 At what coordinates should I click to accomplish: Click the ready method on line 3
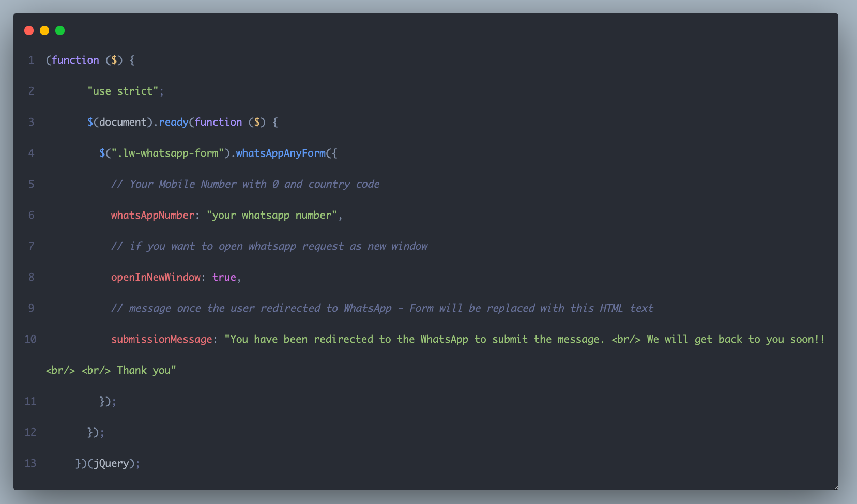coord(174,123)
